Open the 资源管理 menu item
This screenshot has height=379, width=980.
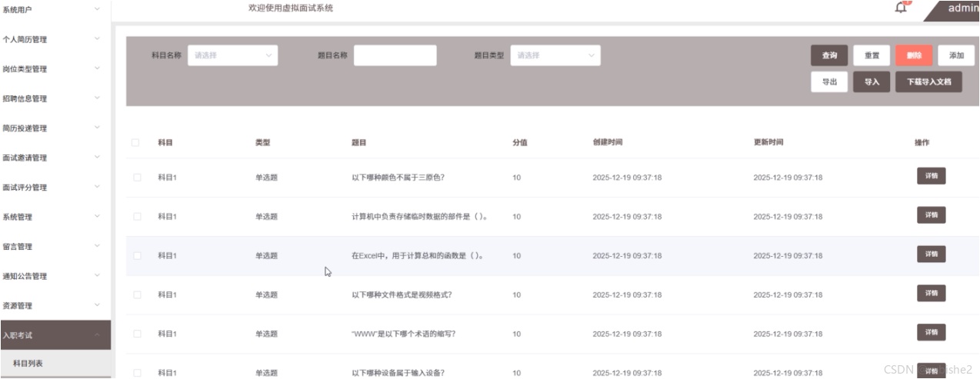tap(55, 306)
